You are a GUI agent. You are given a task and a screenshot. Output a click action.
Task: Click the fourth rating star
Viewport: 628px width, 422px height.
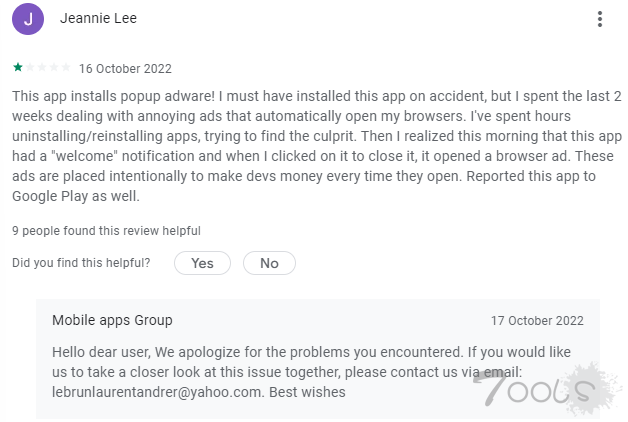tap(53, 68)
